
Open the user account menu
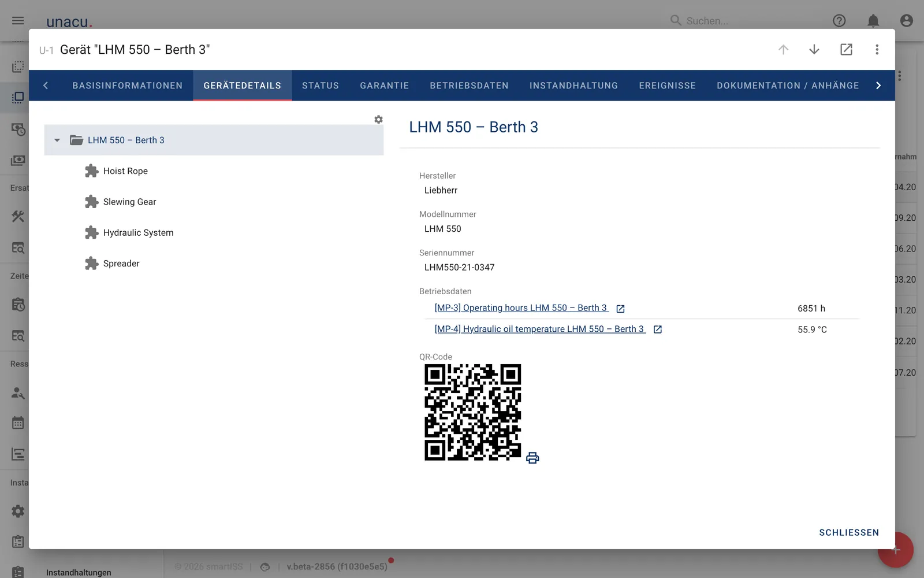click(x=907, y=21)
